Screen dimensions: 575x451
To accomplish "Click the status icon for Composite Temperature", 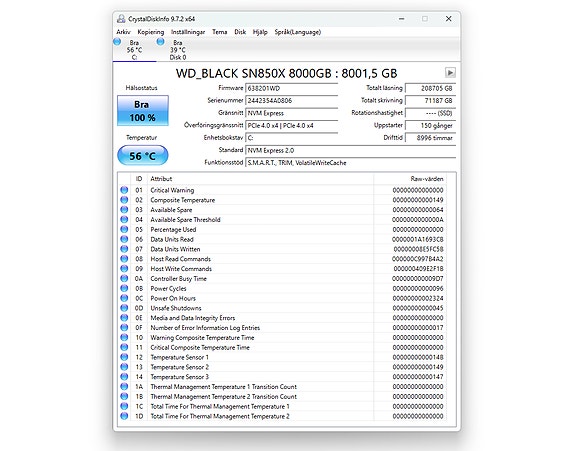I will coord(124,200).
